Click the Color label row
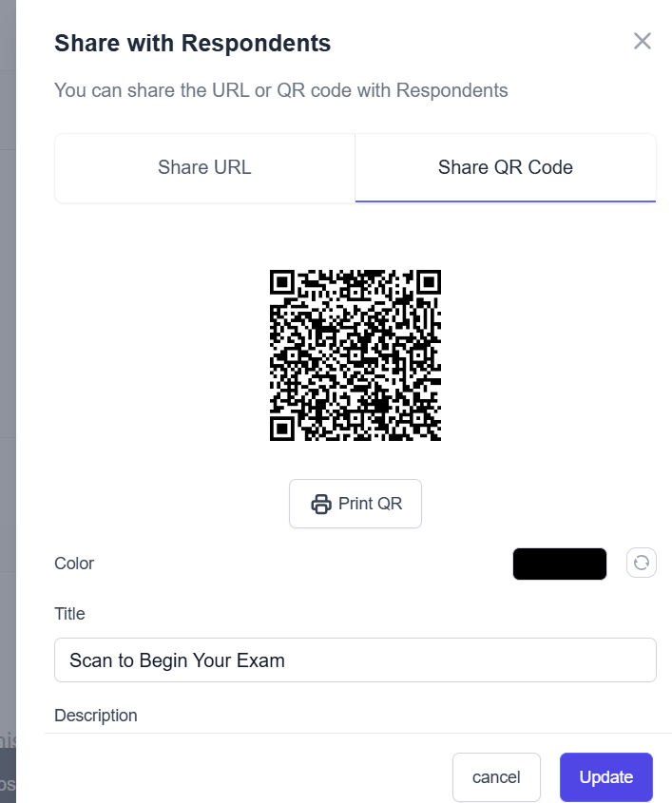This screenshot has width=672, height=803. click(x=74, y=563)
